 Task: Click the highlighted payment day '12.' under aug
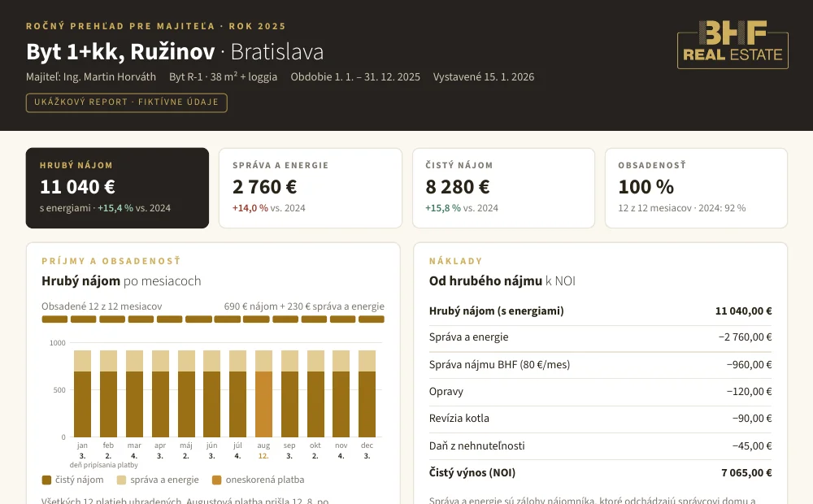click(x=263, y=456)
